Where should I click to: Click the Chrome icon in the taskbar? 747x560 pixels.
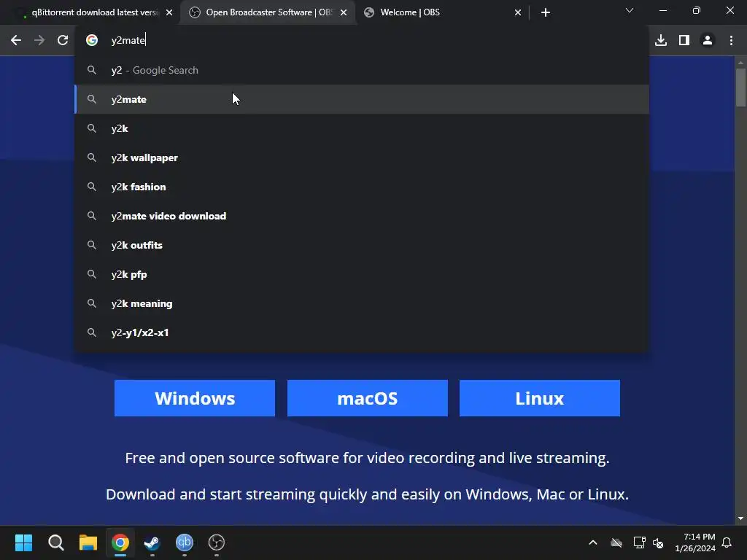pos(120,542)
